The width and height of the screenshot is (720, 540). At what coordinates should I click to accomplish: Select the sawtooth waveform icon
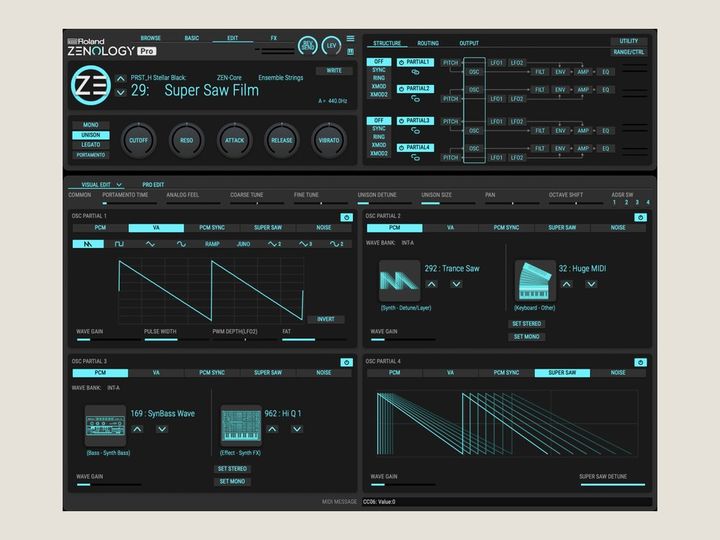[x=88, y=244]
